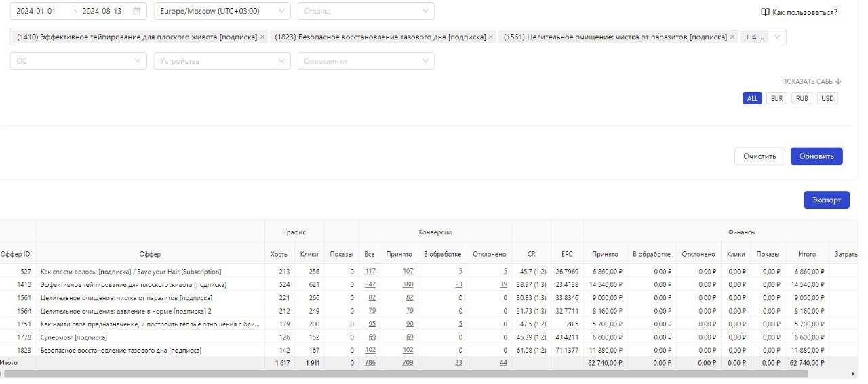Sort by the CR column header
Viewport: 868px width, 384px height.
pos(532,254)
